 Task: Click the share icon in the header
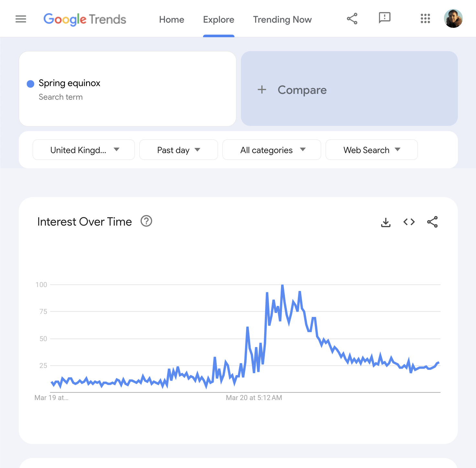352,18
